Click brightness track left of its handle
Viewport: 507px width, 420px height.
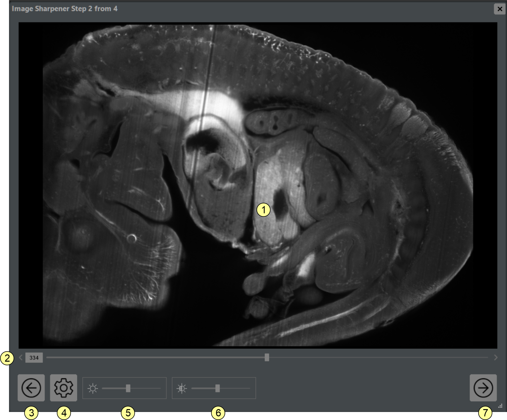[x=114, y=388]
